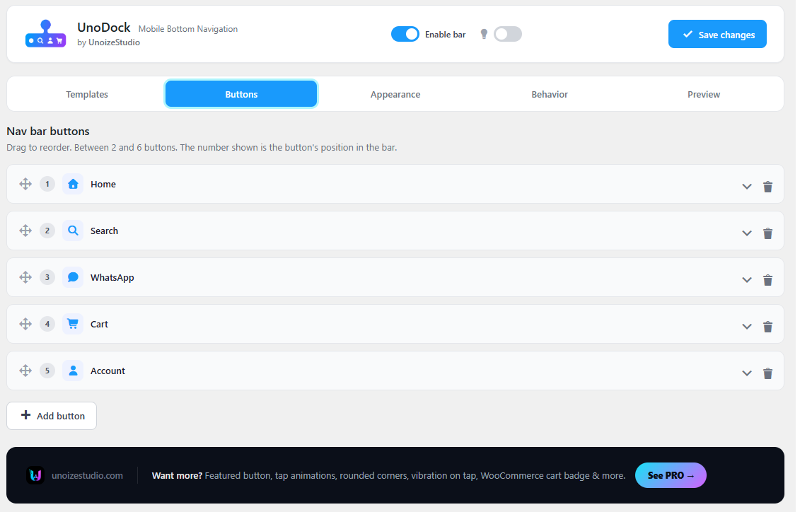812x512 pixels.
Task: Click the Nav bar buttons heading
Action: click(x=48, y=131)
